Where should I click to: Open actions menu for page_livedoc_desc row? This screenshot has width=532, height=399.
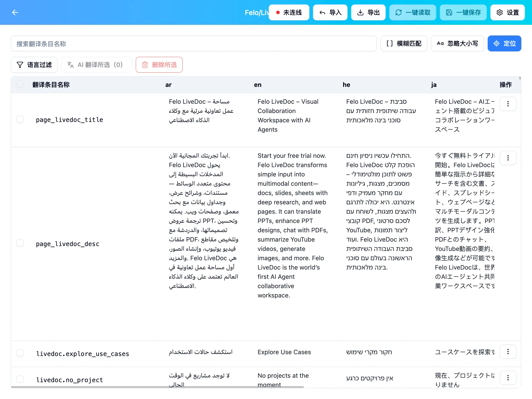tap(508, 158)
